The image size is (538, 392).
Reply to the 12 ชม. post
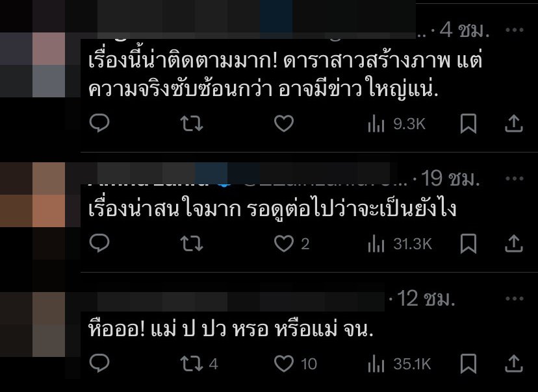99,363
